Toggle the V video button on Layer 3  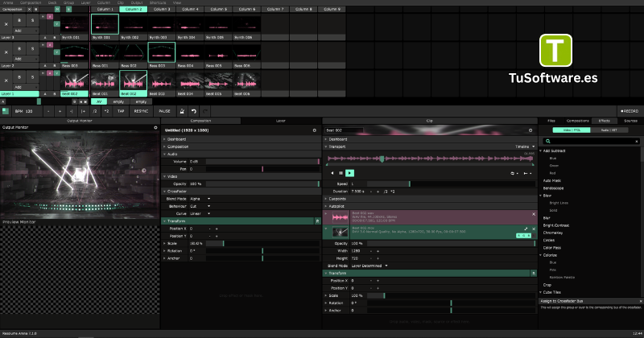coord(56,24)
